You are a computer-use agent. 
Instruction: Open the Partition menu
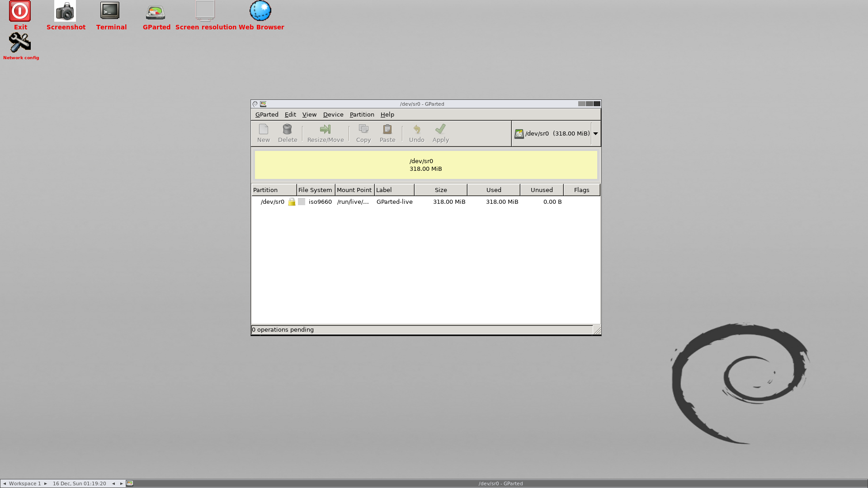click(x=362, y=115)
